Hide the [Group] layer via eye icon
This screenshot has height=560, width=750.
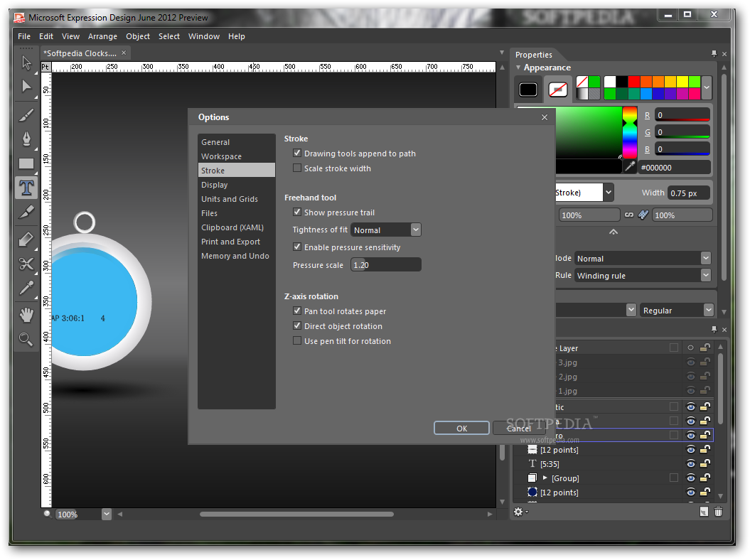point(691,478)
